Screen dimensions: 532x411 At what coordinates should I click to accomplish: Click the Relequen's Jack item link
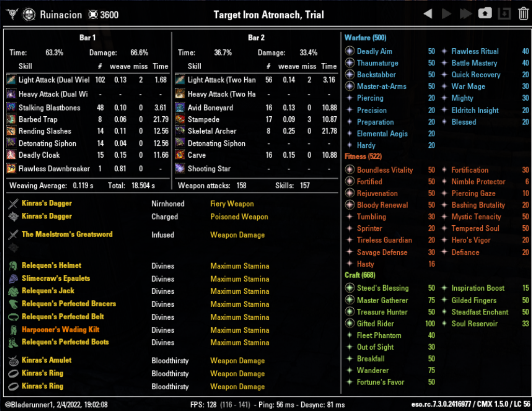(x=48, y=291)
